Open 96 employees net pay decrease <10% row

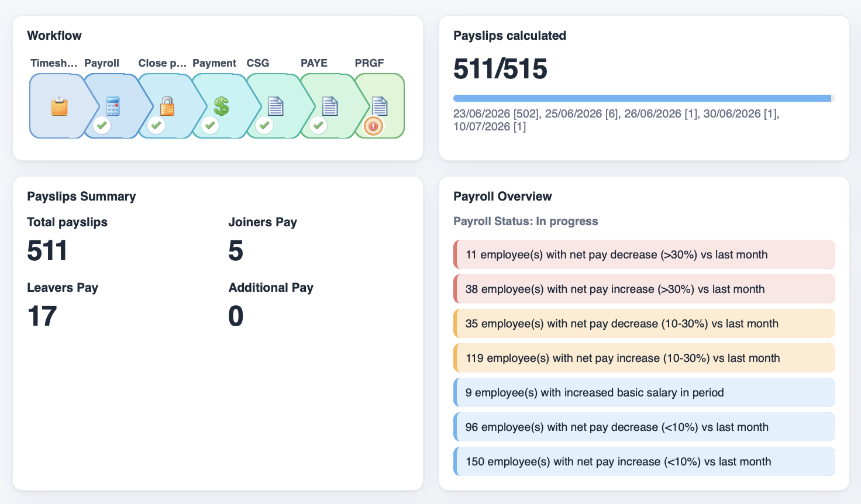[644, 427]
